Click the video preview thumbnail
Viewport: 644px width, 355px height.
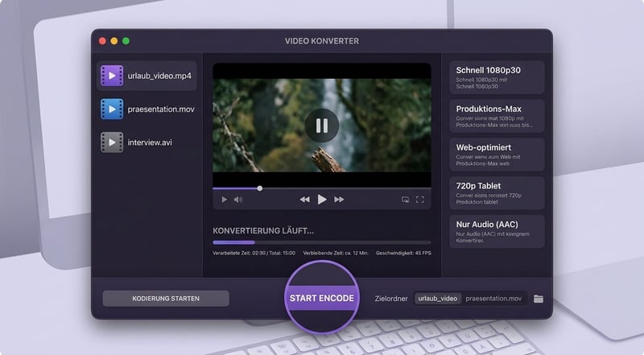[322, 126]
